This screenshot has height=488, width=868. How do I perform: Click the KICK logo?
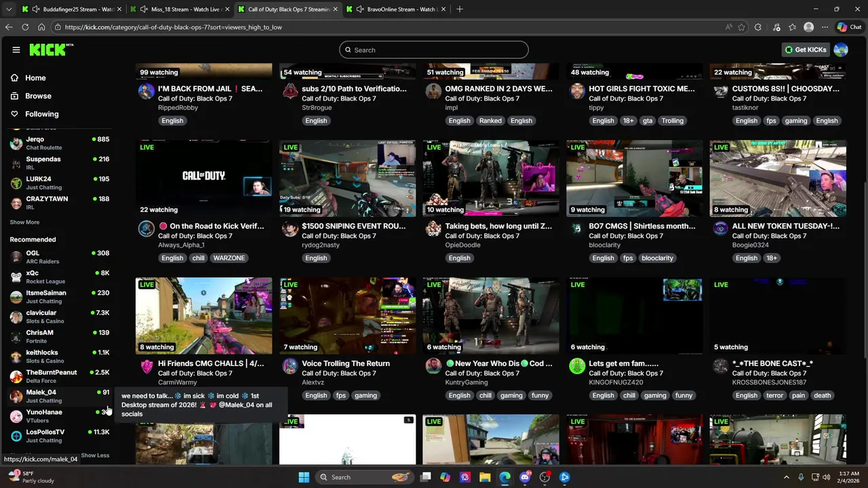tap(51, 49)
